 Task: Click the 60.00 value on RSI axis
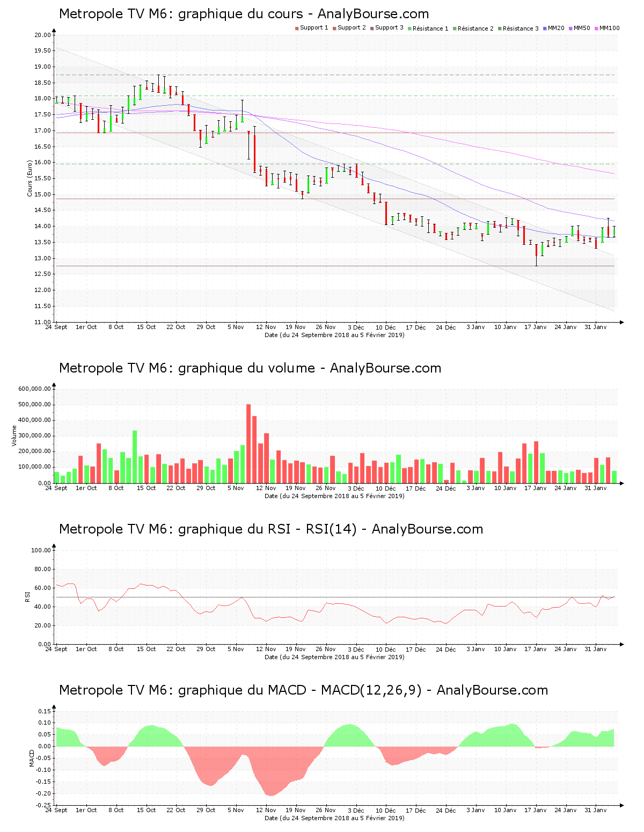pyautogui.click(x=42, y=588)
